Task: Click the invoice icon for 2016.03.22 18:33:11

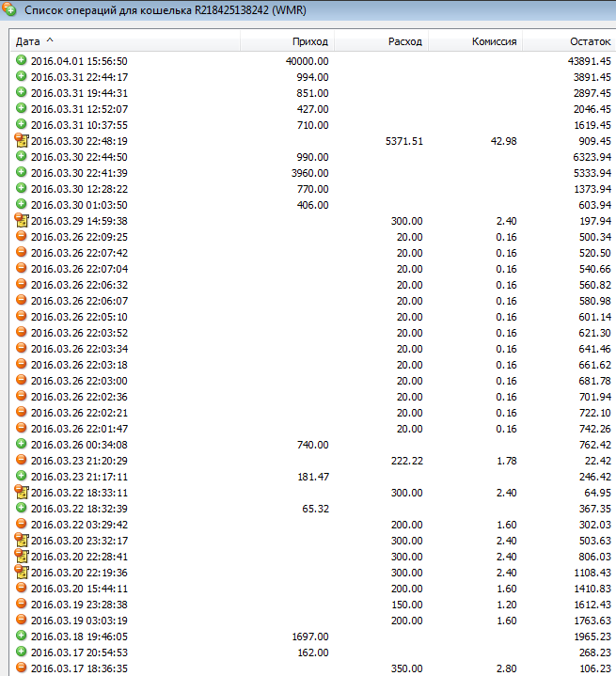Action: click(x=22, y=492)
